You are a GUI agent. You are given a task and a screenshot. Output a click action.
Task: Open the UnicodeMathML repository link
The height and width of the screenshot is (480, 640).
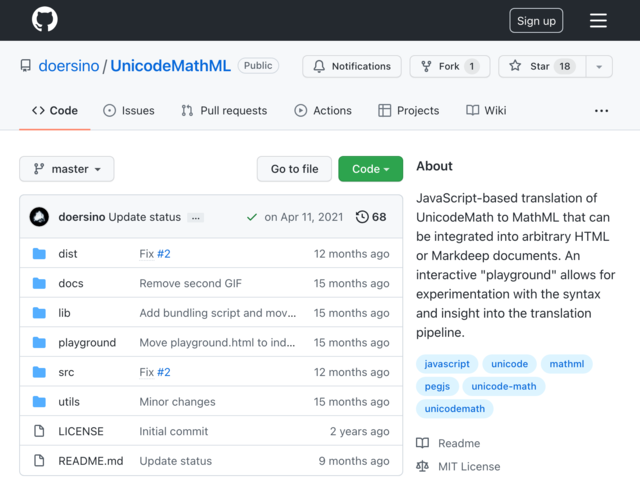coord(171,66)
